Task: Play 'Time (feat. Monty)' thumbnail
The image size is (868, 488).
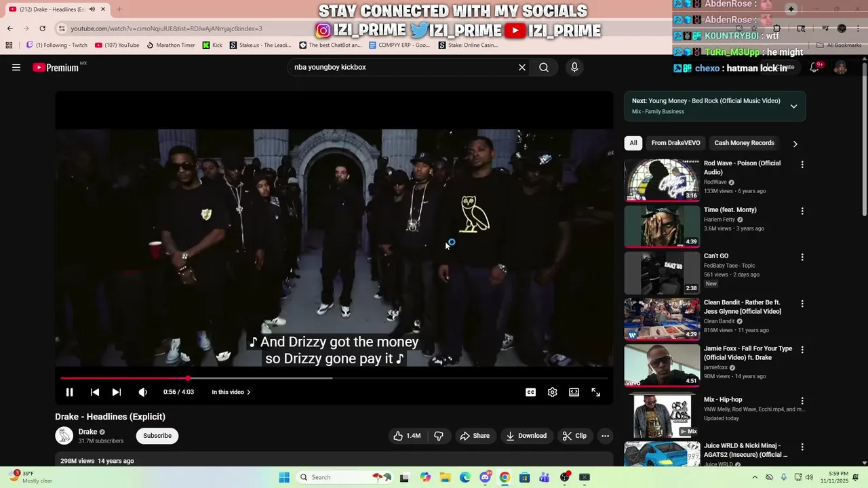Action: pos(662,226)
